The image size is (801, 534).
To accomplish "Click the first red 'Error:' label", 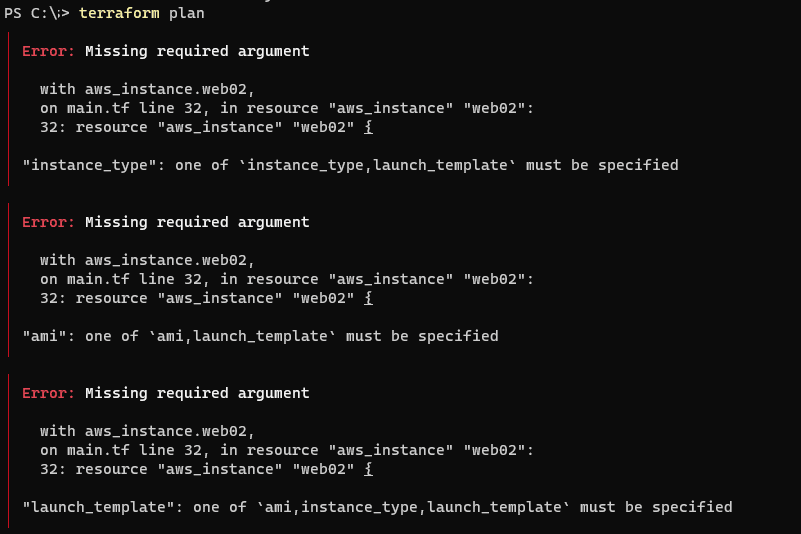I will click(49, 51).
